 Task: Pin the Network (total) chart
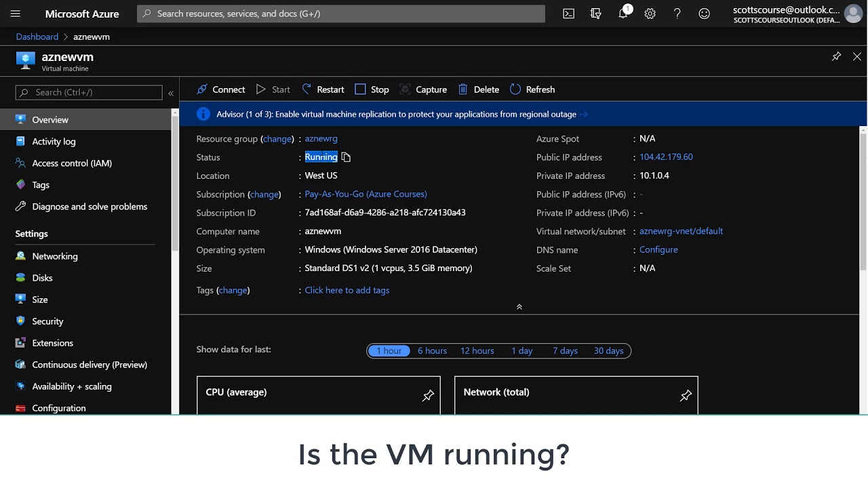[686, 395]
